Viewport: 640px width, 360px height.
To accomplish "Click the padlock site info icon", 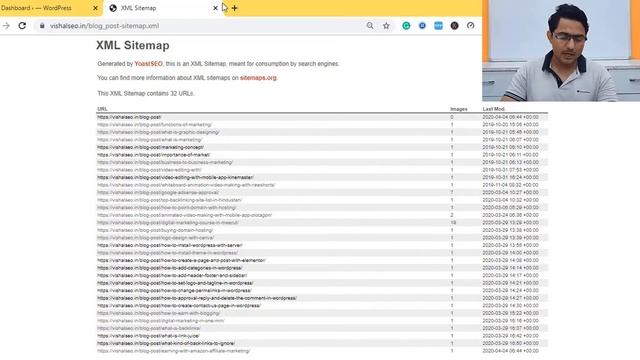I will 42,26.
